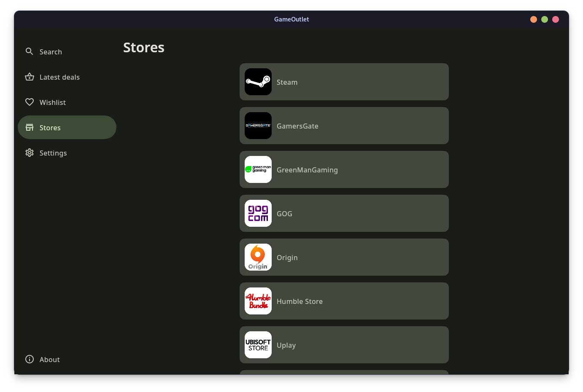Click the Ubisoft Store icon
The width and height of the screenshot is (583, 392).
point(258,345)
